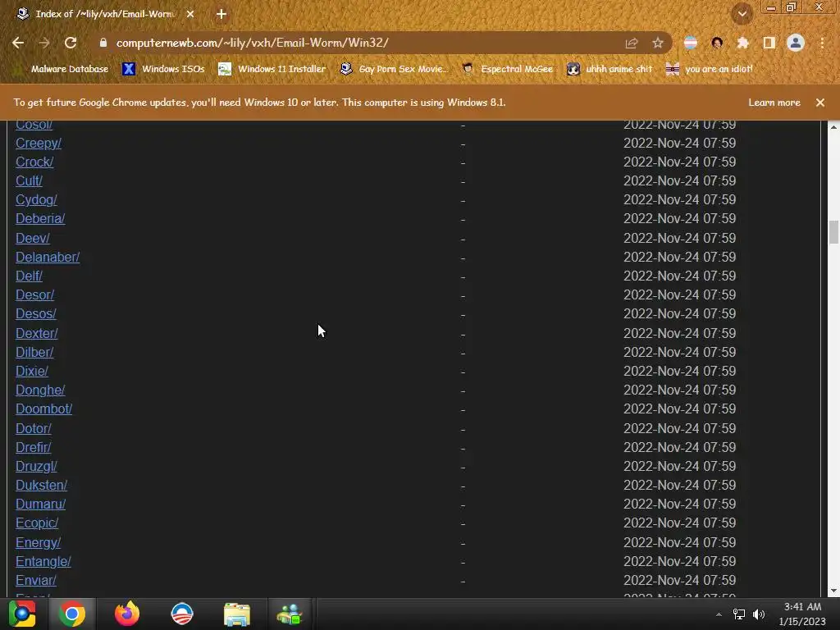Open the Dilber/ directory link
The width and height of the screenshot is (840, 630).
click(34, 353)
